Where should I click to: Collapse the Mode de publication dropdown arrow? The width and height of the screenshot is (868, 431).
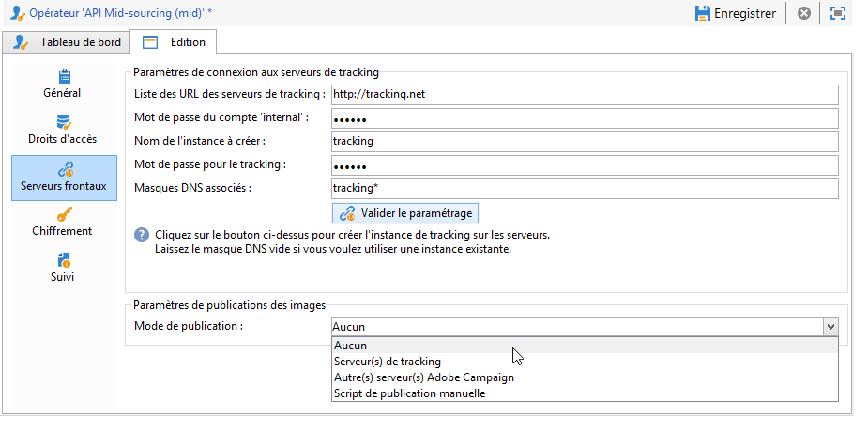830,327
